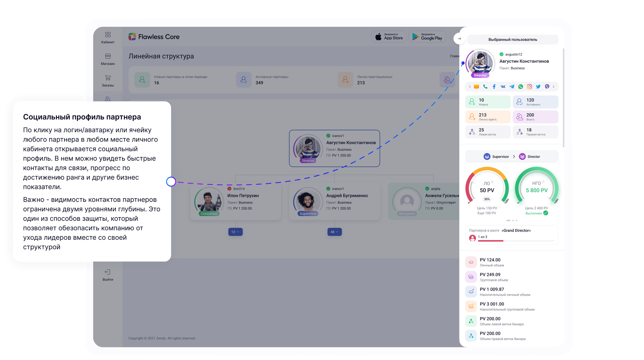This screenshot has width=644, height=360.
Task: Click the Google Play download button
Action: [x=427, y=37]
